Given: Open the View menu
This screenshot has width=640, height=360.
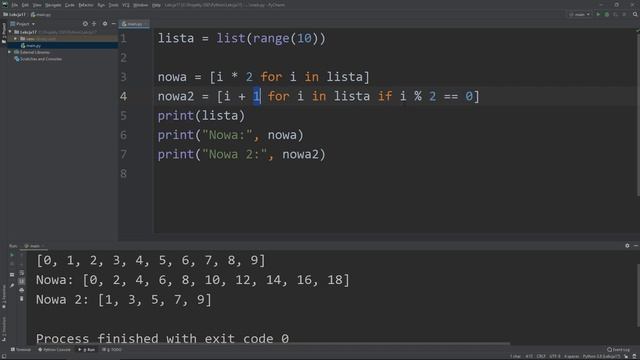Looking at the screenshot, I should (x=37, y=5).
